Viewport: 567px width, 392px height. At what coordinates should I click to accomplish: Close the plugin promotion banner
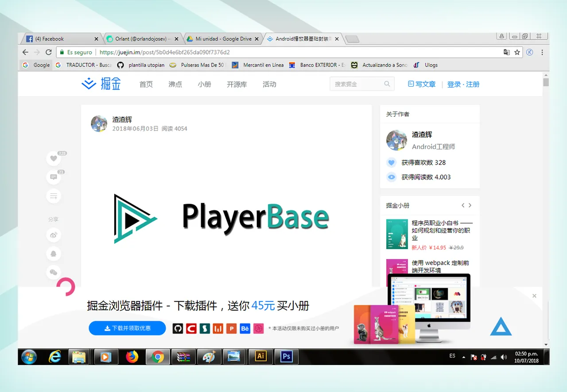pos(534,296)
